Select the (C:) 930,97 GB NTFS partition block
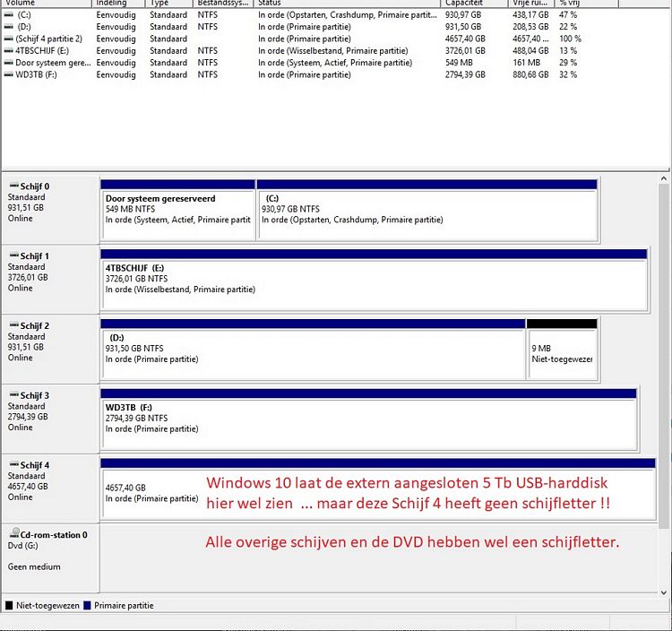The image size is (672, 631). pos(426,211)
